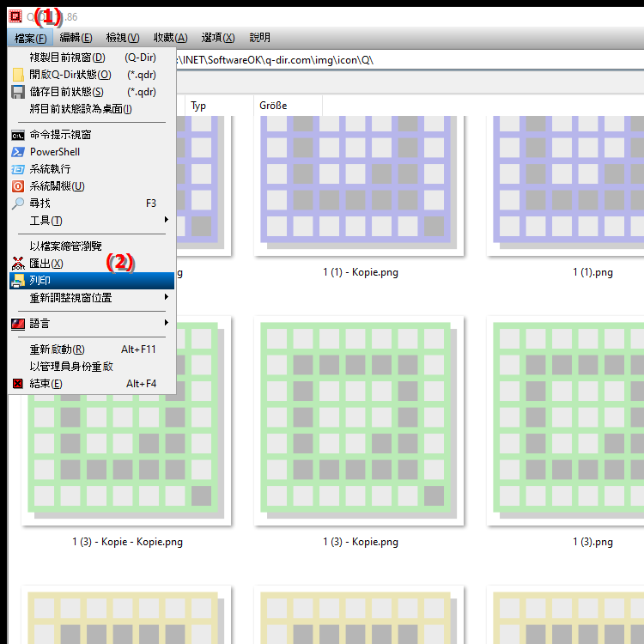
Task: Click the Q-Dir app icon in title bar
Action: 15,17
